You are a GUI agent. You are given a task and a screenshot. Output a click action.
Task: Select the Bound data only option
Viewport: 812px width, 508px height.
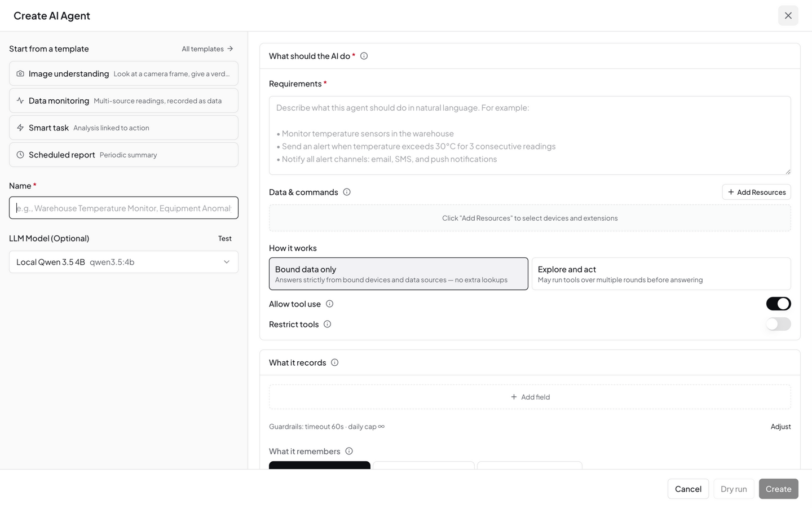[x=399, y=274]
